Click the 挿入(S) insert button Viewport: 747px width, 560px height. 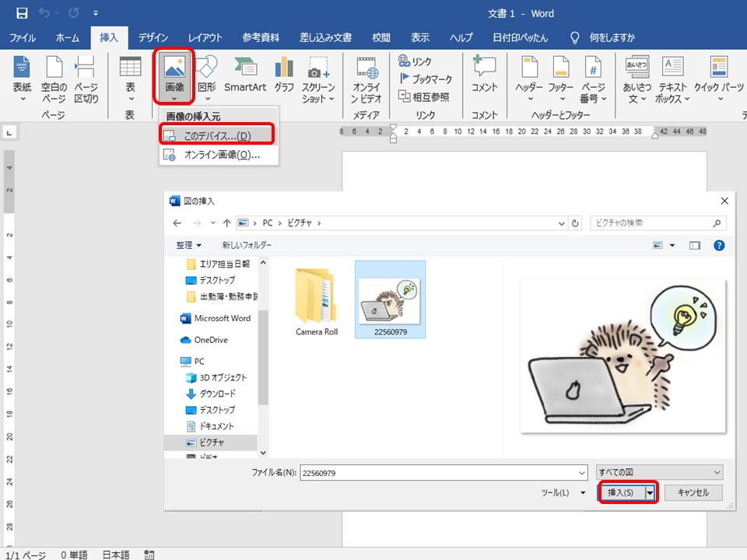(621, 492)
